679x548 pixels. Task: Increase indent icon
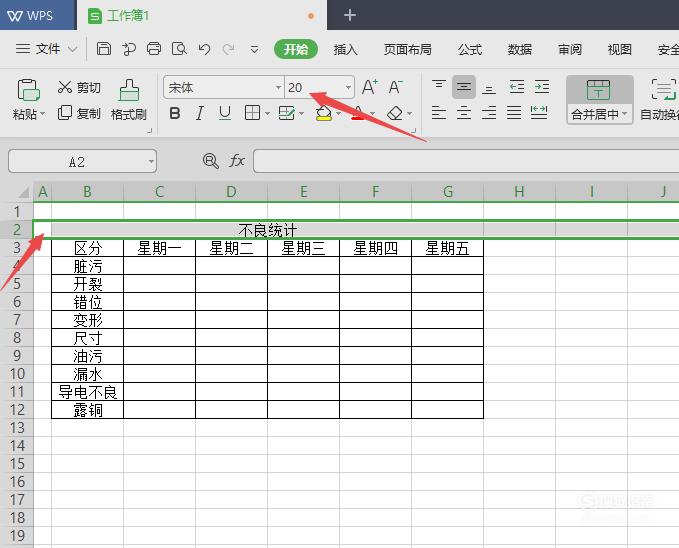(542, 87)
